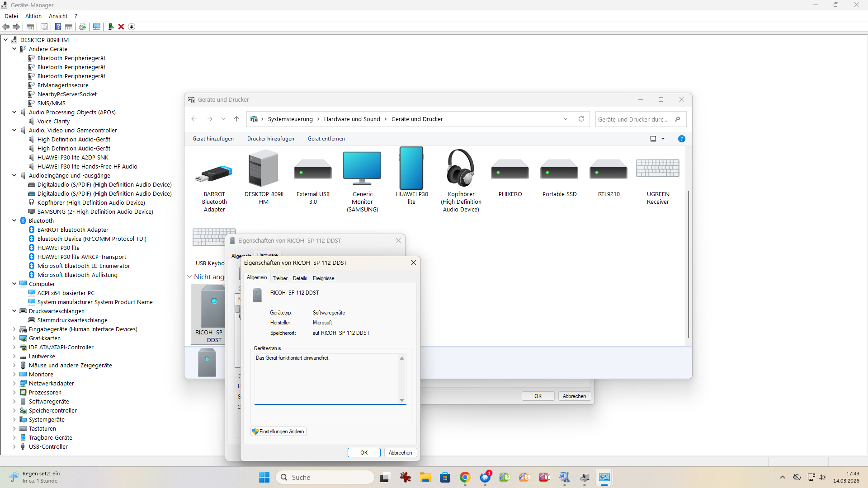Open the Aktion menu
Screen dimensions: 868x488
click(x=33, y=16)
